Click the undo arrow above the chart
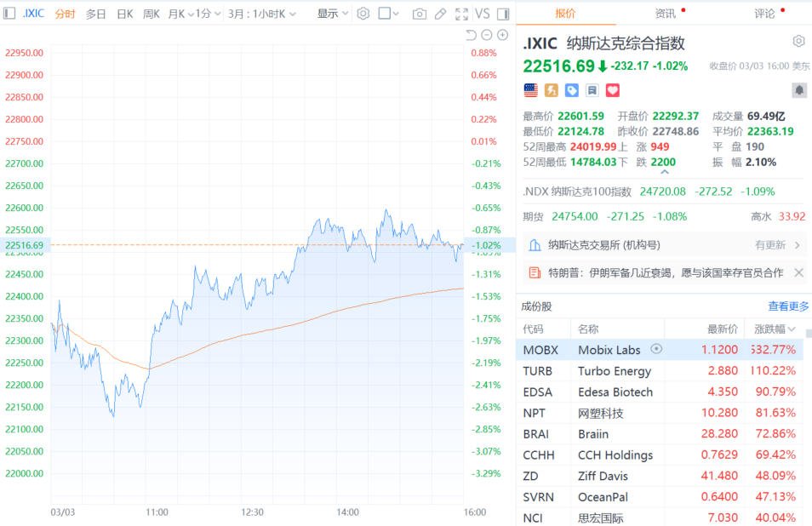The image size is (812, 526). [x=471, y=35]
